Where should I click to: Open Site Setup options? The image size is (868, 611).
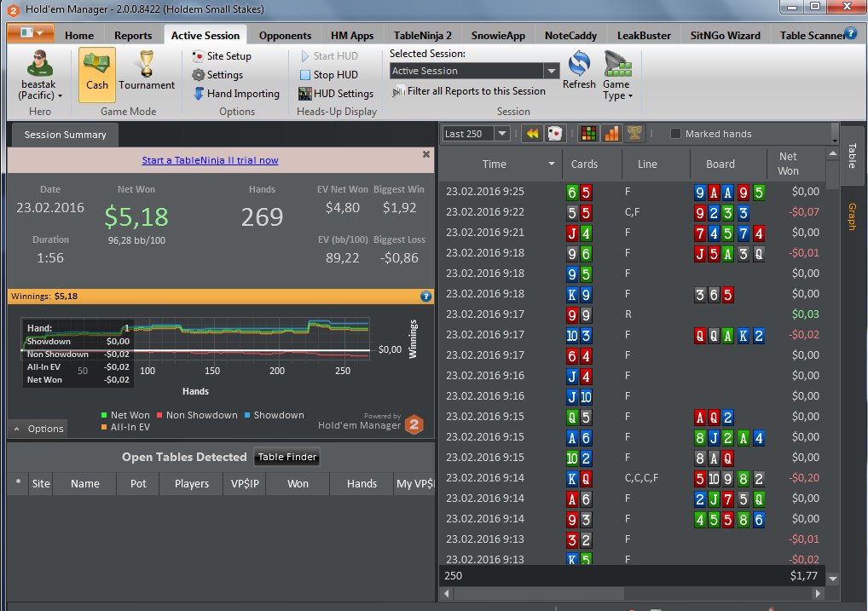(x=222, y=56)
